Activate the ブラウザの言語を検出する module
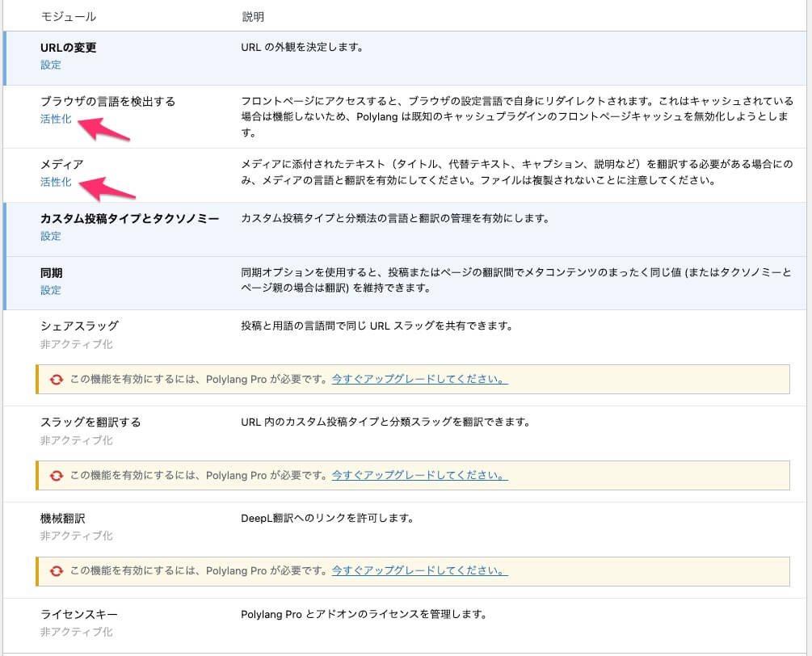The width and height of the screenshot is (812, 656). 56,118
